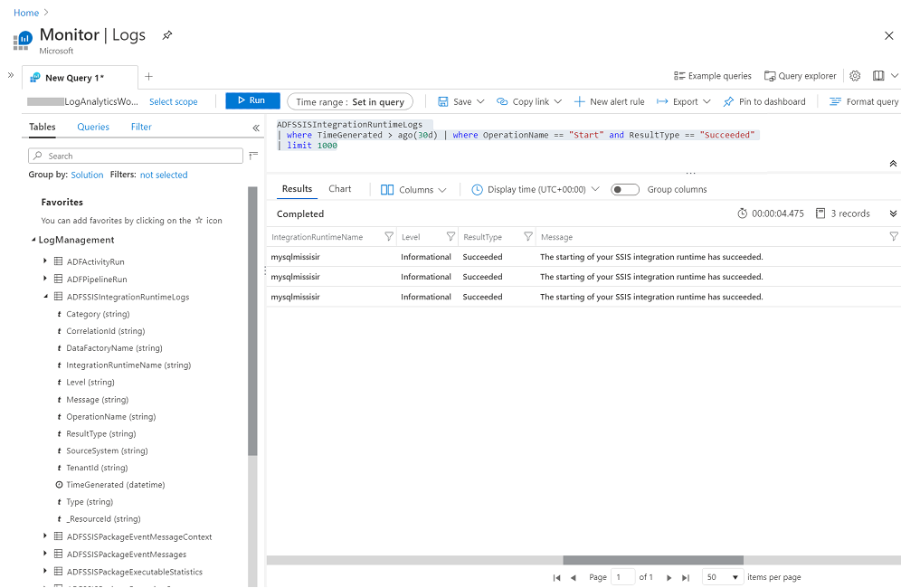Open Log Analytics settings gear
Screen dimensions: 901x588
[x=854, y=76]
